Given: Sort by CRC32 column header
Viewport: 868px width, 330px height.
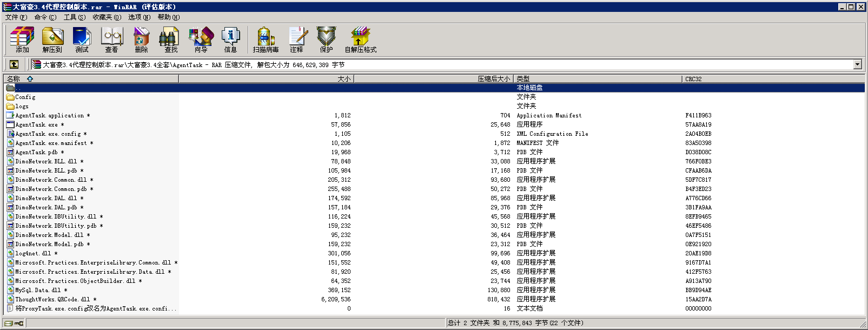Looking at the screenshot, I should tap(693, 79).
